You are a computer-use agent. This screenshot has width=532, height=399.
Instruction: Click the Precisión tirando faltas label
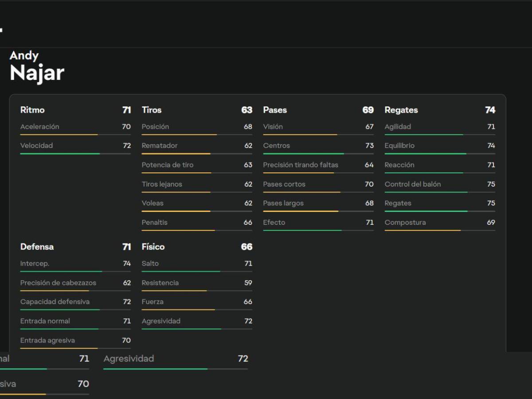point(301,165)
